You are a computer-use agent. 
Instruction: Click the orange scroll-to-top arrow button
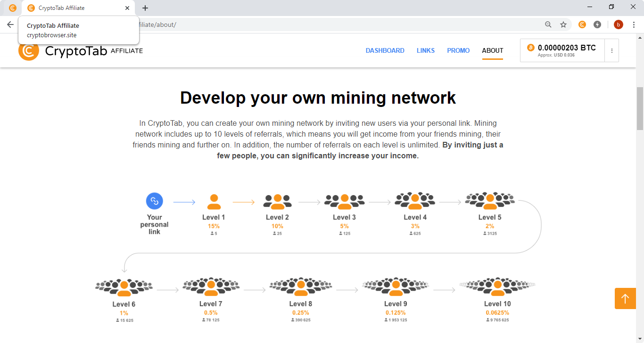625,298
